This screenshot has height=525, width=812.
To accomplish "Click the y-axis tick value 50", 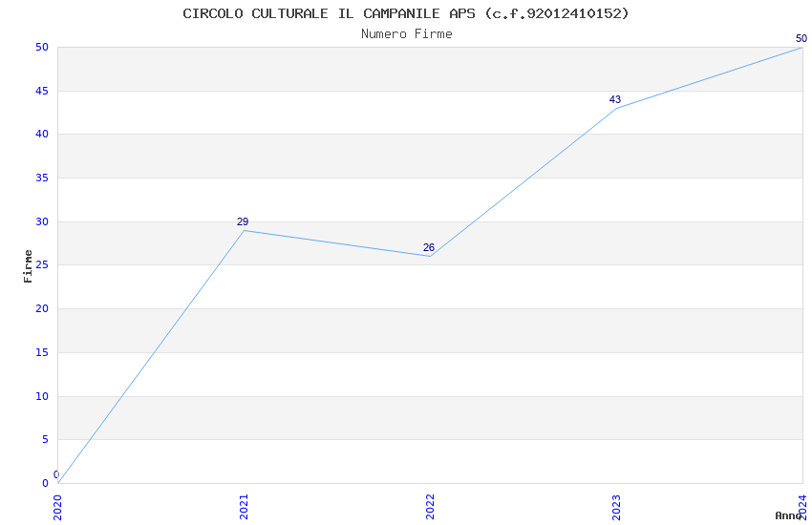I will click(x=42, y=47).
